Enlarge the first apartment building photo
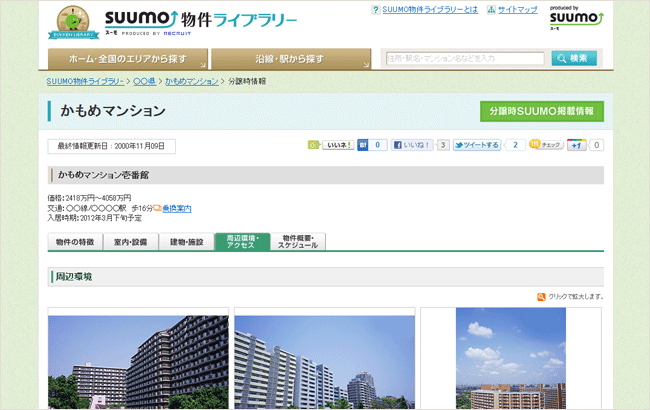 [139, 362]
